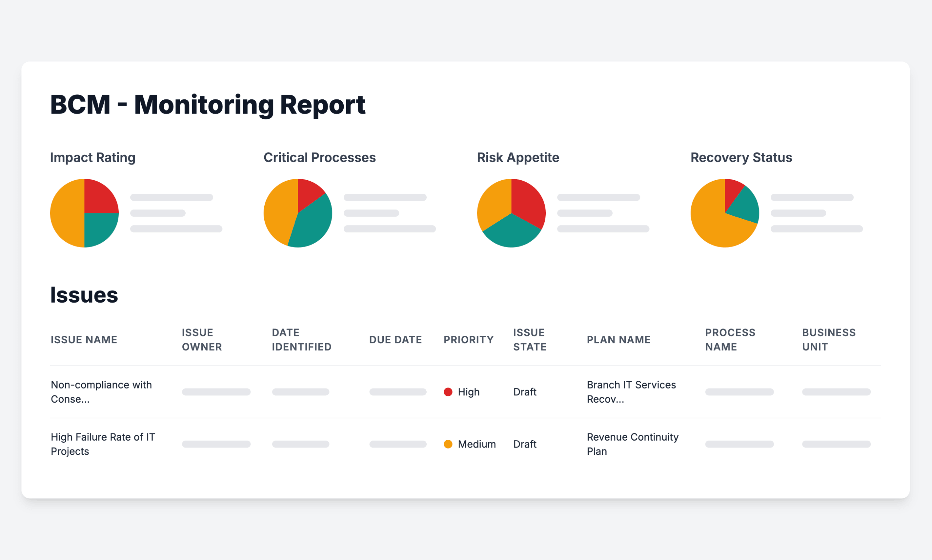
Task: Open the Recovery Status pie chart
Action: tap(724, 213)
